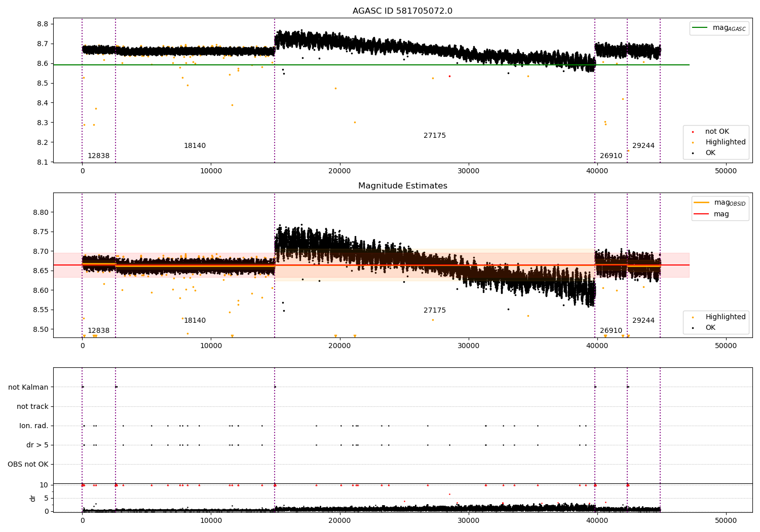Click the 8.8 y-axis tick label
760x532 pixels.
(43, 24)
